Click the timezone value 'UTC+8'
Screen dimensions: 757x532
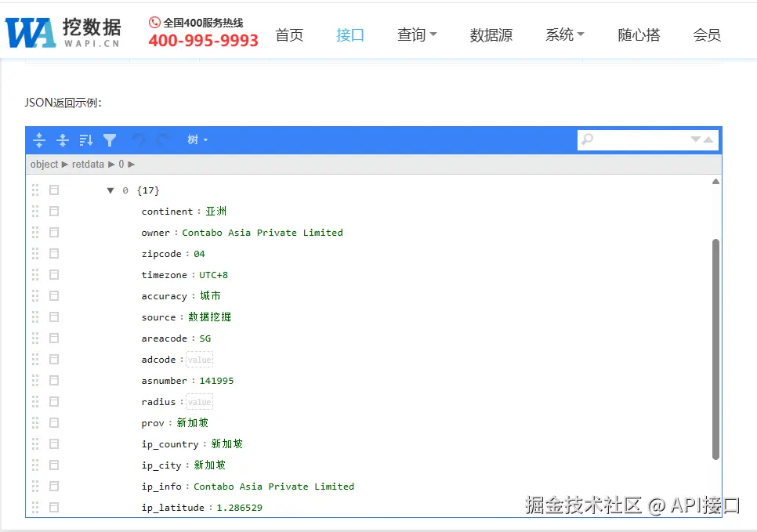(x=213, y=275)
